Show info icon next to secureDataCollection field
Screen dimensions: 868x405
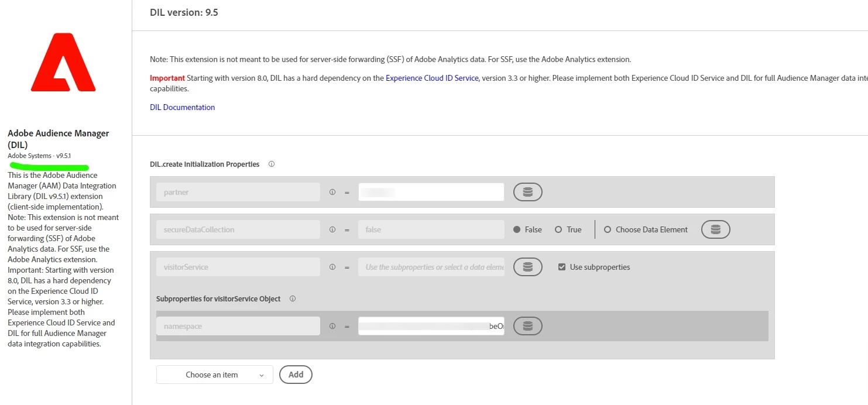[332, 229]
